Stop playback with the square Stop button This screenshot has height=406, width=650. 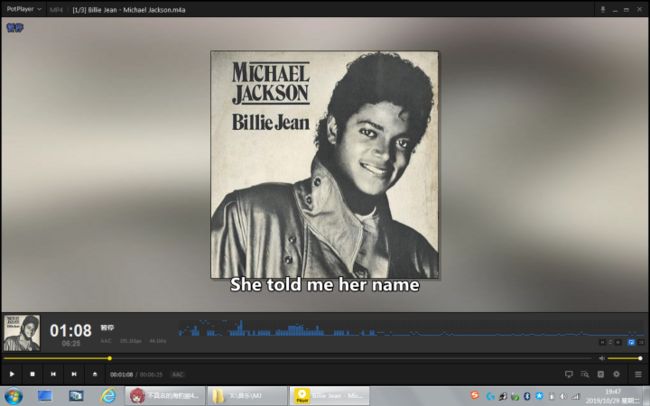click(32, 374)
